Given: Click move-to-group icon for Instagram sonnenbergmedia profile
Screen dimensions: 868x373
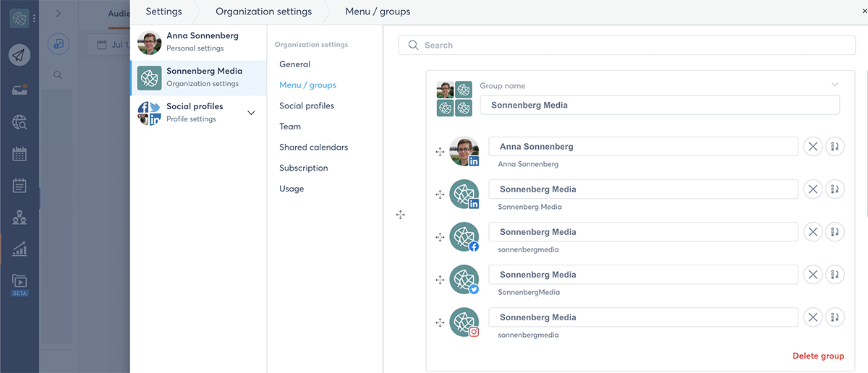Looking at the screenshot, I should point(835,317).
